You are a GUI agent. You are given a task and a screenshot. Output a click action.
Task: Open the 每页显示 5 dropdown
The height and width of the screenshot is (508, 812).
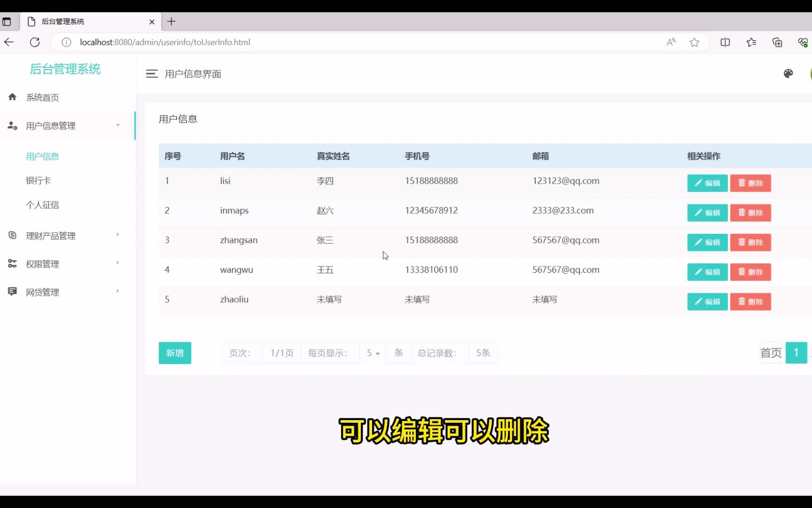tap(373, 353)
